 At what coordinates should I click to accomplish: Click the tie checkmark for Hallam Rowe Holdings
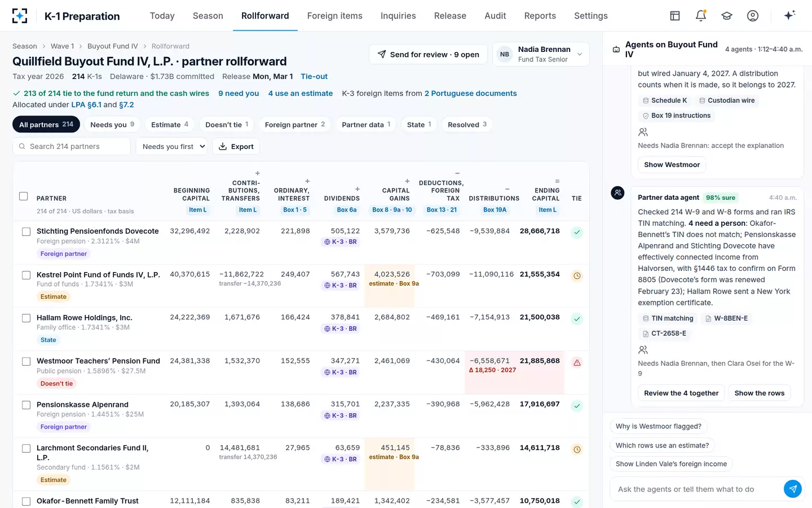tap(577, 319)
